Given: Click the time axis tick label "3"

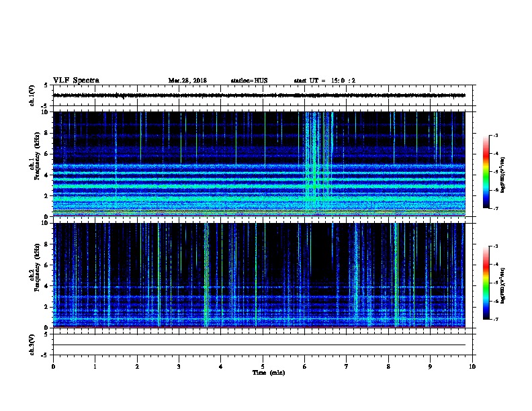Looking at the screenshot, I should tap(179, 366).
